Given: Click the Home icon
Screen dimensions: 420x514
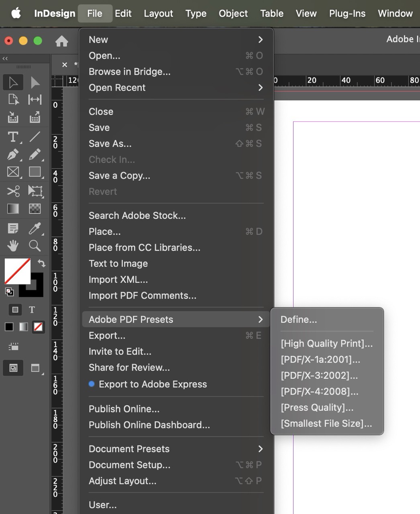Looking at the screenshot, I should click(61, 41).
